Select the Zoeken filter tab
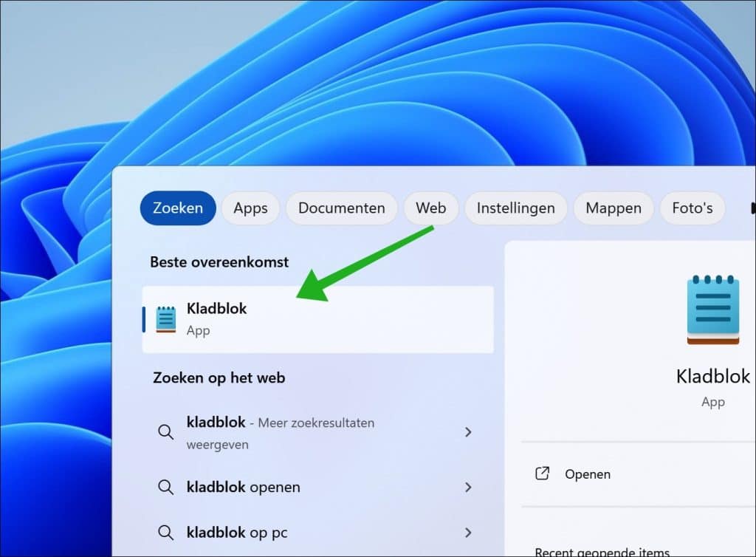The image size is (756, 557). (178, 208)
